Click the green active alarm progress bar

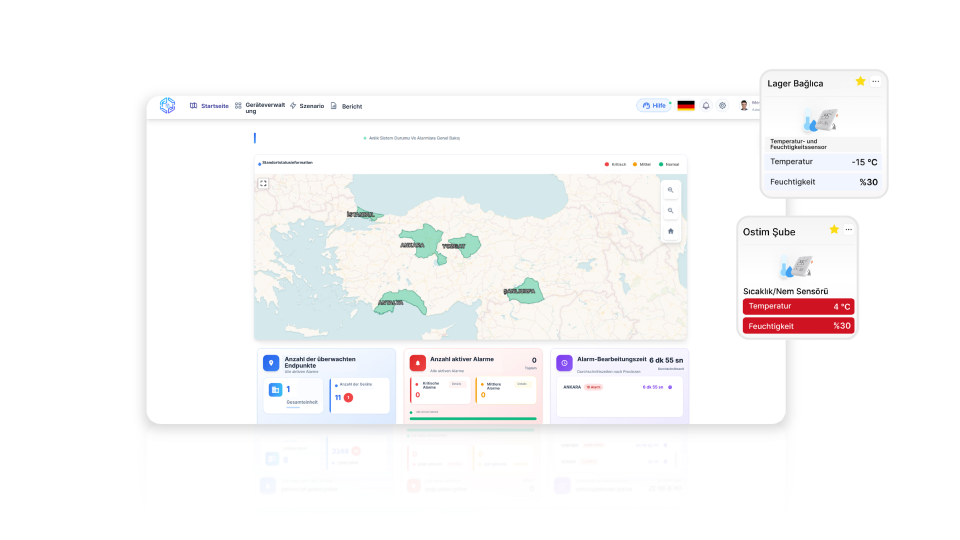(472, 418)
